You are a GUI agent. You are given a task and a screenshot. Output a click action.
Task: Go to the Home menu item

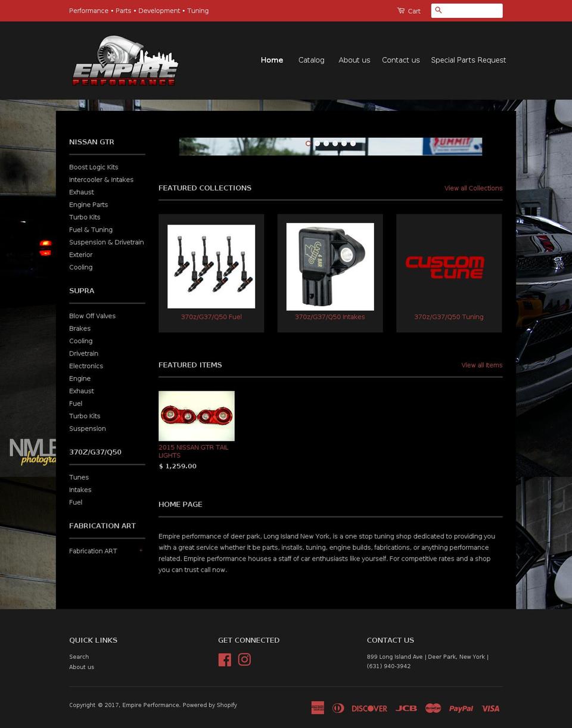272,60
